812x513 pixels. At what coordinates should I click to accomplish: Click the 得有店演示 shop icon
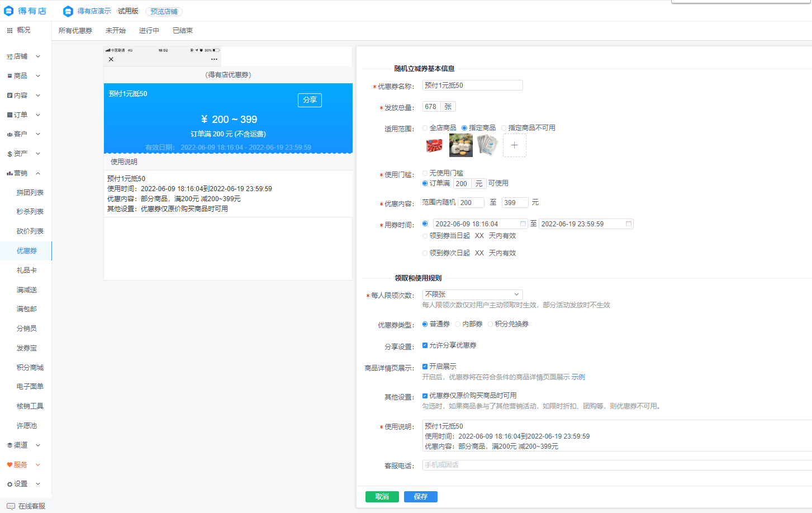pyautogui.click(x=68, y=11)
